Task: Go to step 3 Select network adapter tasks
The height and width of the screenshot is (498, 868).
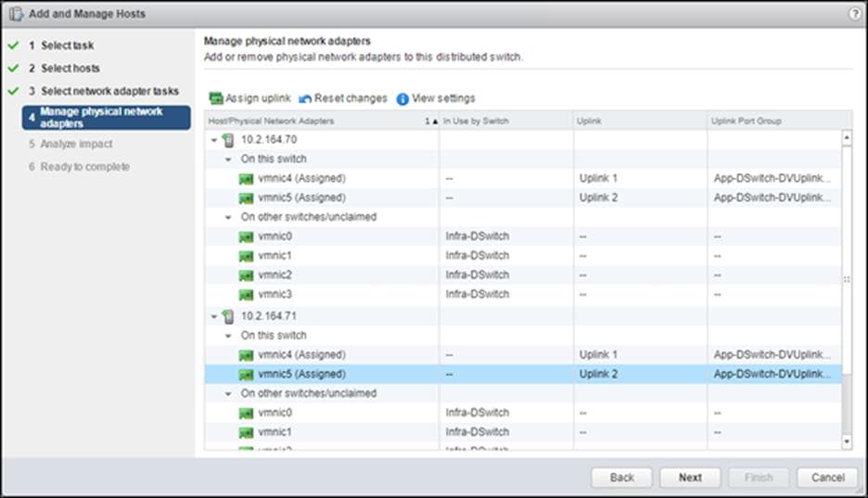Action: tap(104, 91)
